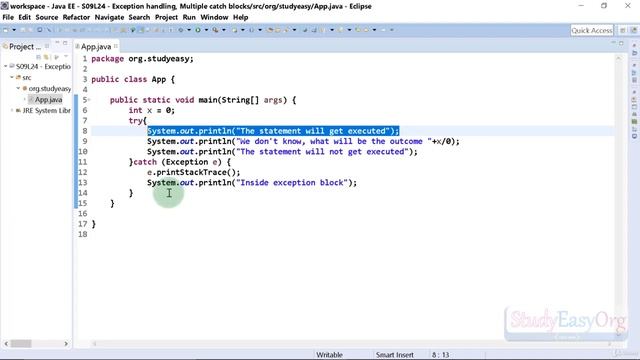Maximize the editor area
Image resolution: width=640 pixels, height=360 pixels.
coord(621,43)
